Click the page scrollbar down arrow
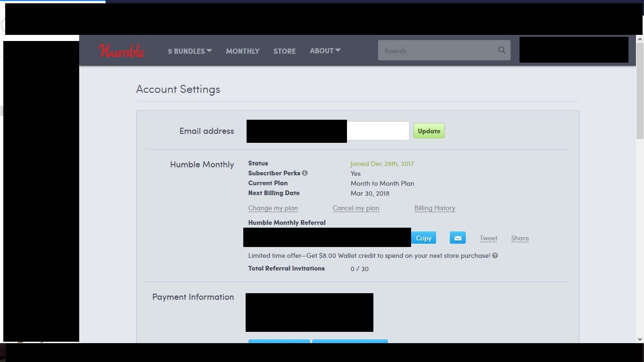Viewport: 644px width, 362px height. (x=640, y=338)
